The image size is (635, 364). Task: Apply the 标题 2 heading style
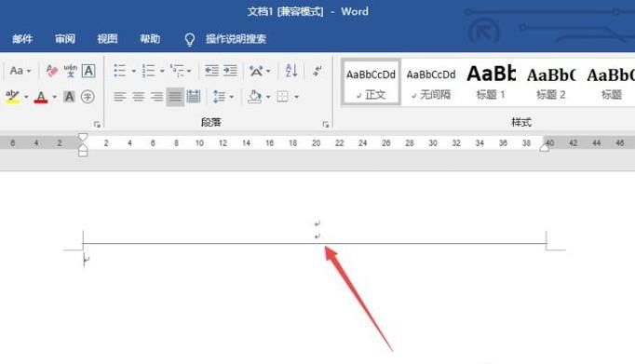551,83
